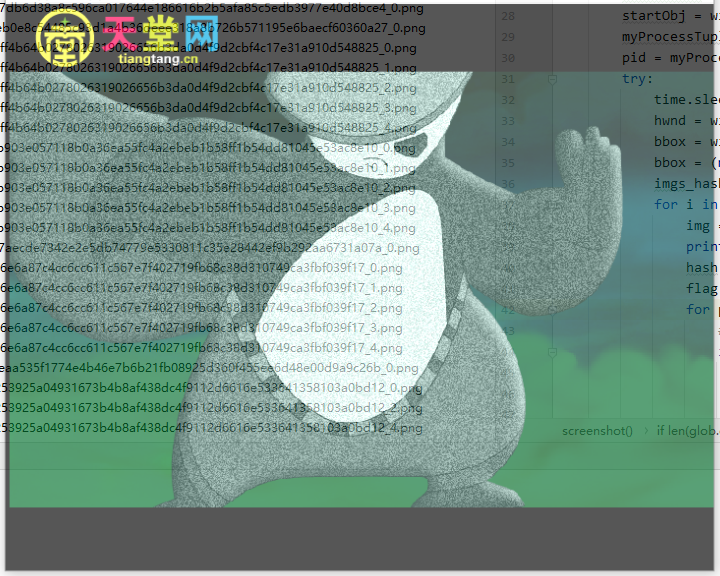
Task: Click line number 35 in gutter
Action: coord(508,163)
